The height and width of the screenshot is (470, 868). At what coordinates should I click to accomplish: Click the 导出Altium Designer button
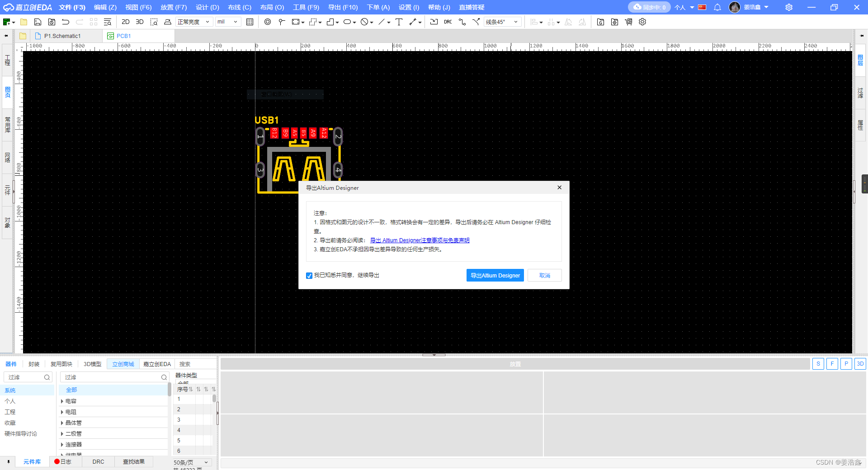pyautogui.click(x=495, y=276)
